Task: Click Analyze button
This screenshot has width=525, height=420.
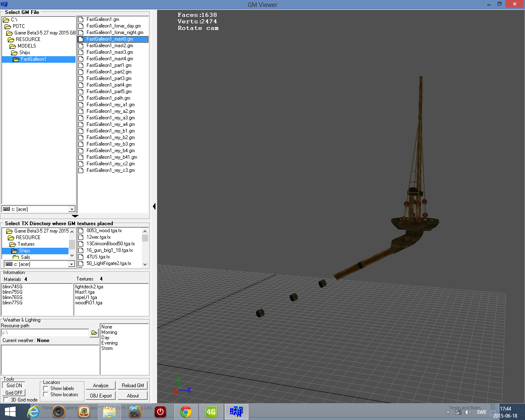Action: tap(100, 386)
